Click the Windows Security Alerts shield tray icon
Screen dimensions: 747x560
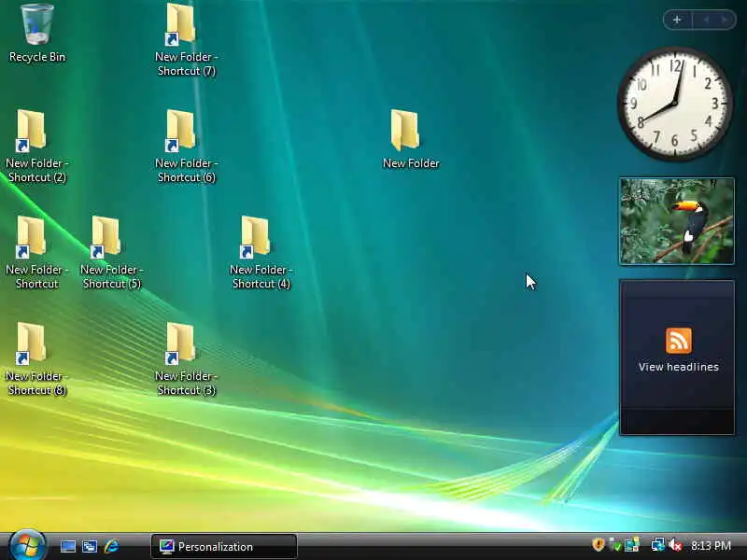(x=598, y=545)
